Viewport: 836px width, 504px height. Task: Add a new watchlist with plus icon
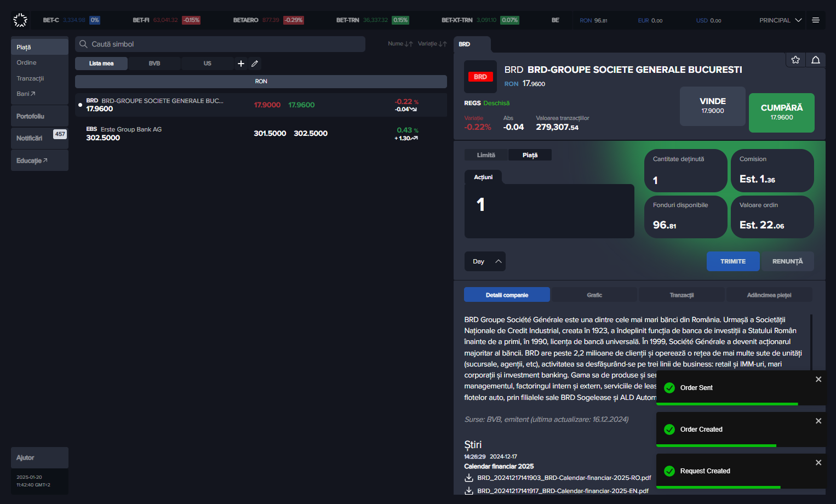[x=241, y=64]
